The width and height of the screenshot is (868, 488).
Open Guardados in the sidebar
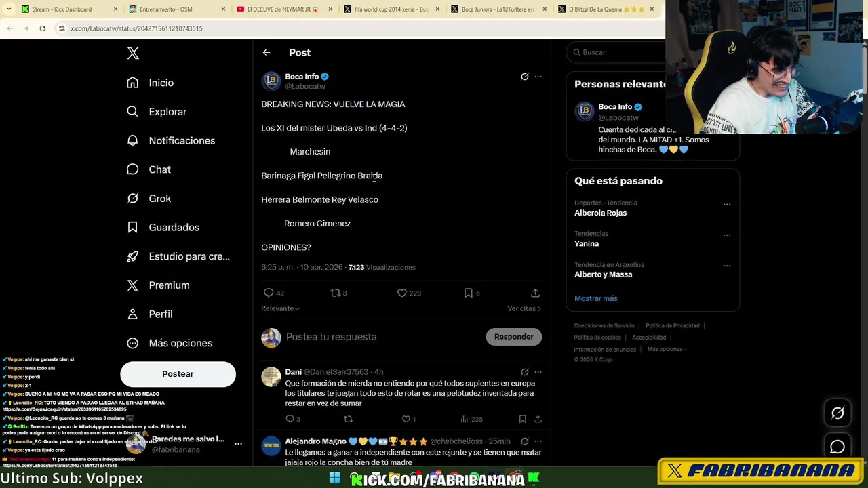[x=163, y=227]
